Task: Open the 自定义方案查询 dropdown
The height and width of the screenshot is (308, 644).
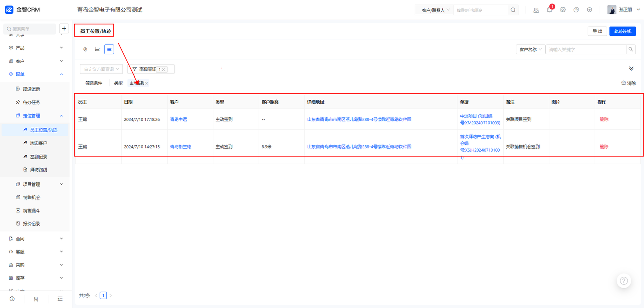Action: point(101,69)
